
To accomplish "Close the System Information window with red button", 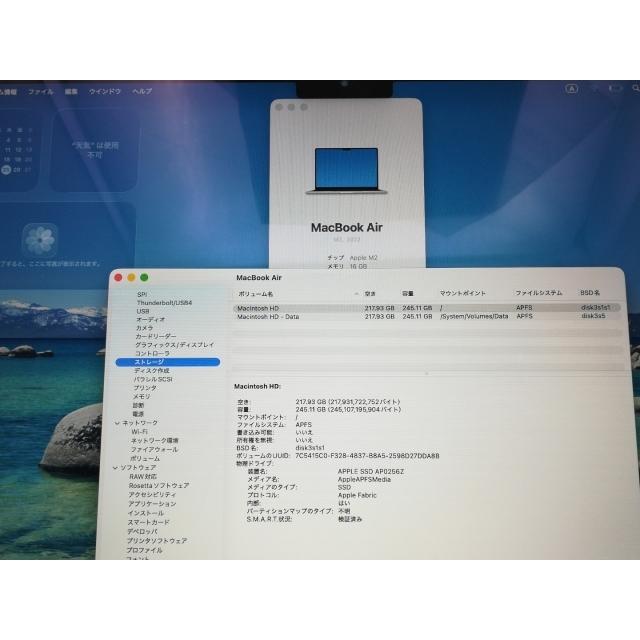I will (118, 278).
